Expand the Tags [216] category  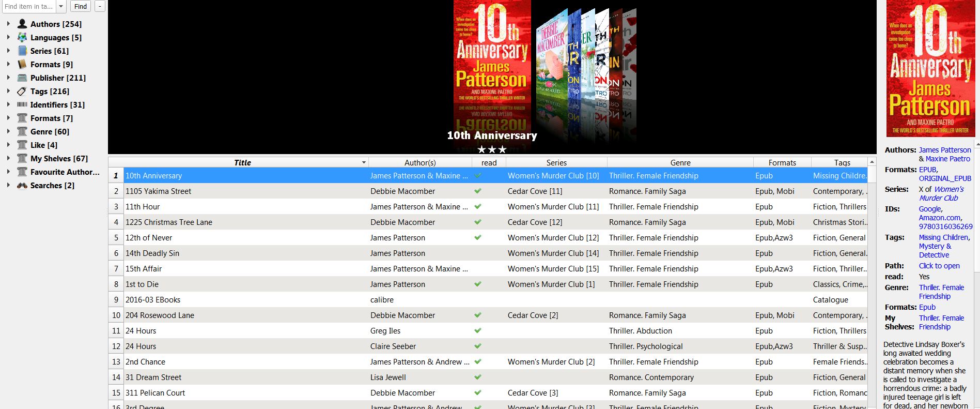click(8, 91)
